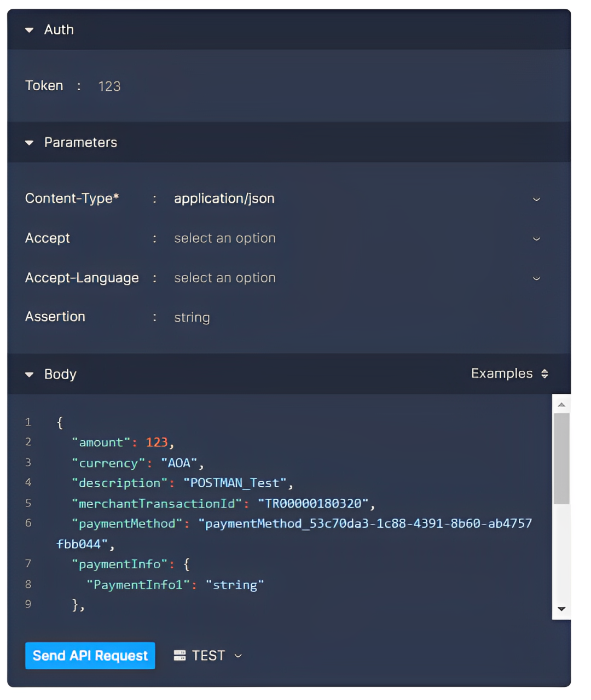The height and width of the screenshot is (700, 591).
Task: Click the Body editor scrollbar thumb
Action: click(x=561, y=458)
